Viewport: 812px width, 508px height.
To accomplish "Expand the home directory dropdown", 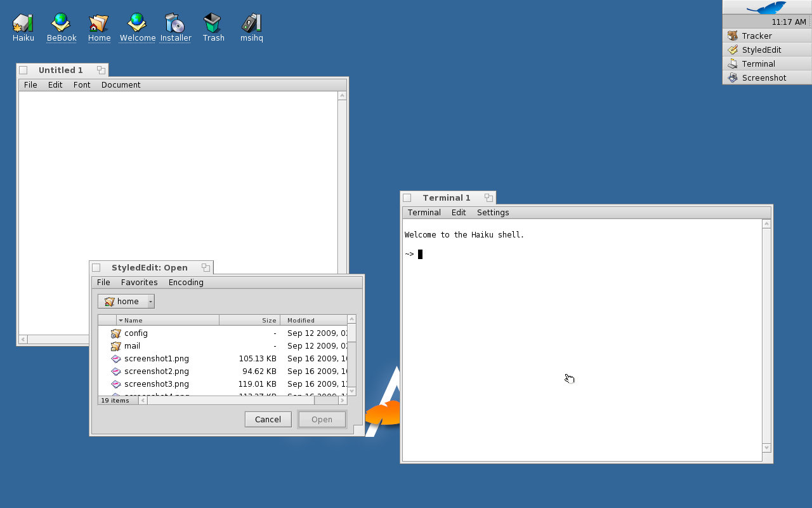I will [150, 302].
